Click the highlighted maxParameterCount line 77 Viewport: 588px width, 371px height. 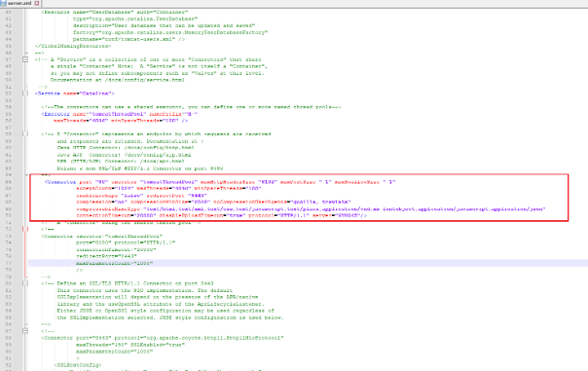coord(114,263)
